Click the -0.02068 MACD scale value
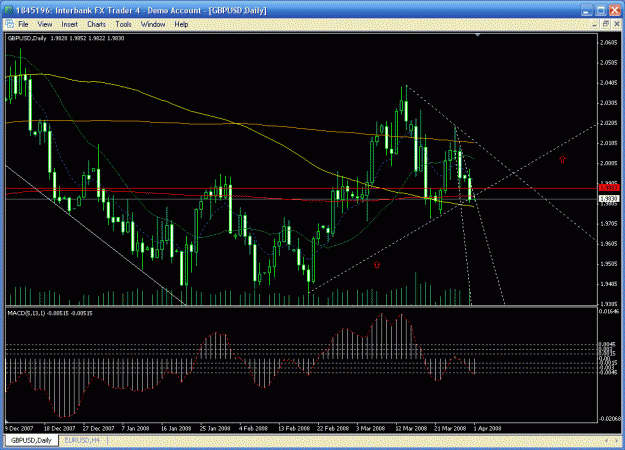The width and height of the screenshot is (625, 450). point(609,419)
